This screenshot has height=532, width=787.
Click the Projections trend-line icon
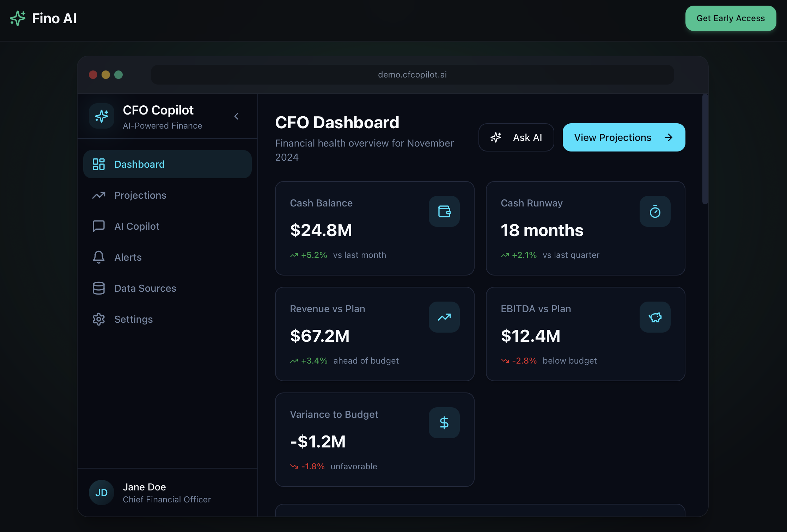click(99, 195)
